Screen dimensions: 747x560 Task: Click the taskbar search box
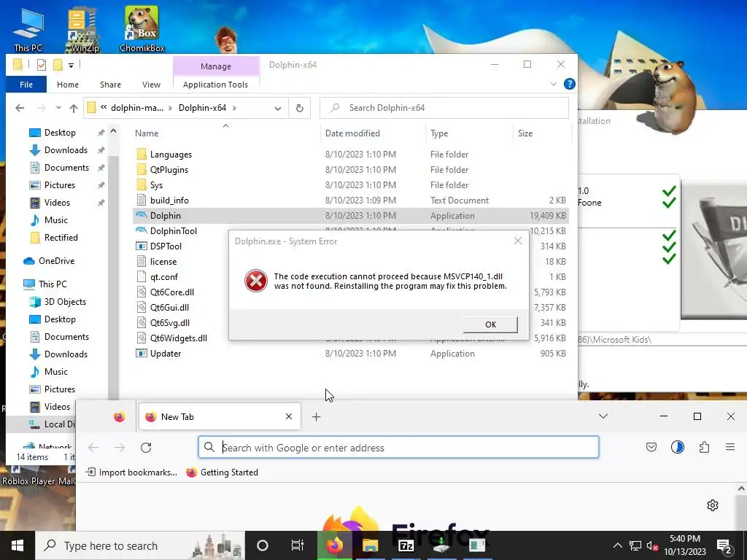(139, 545)
